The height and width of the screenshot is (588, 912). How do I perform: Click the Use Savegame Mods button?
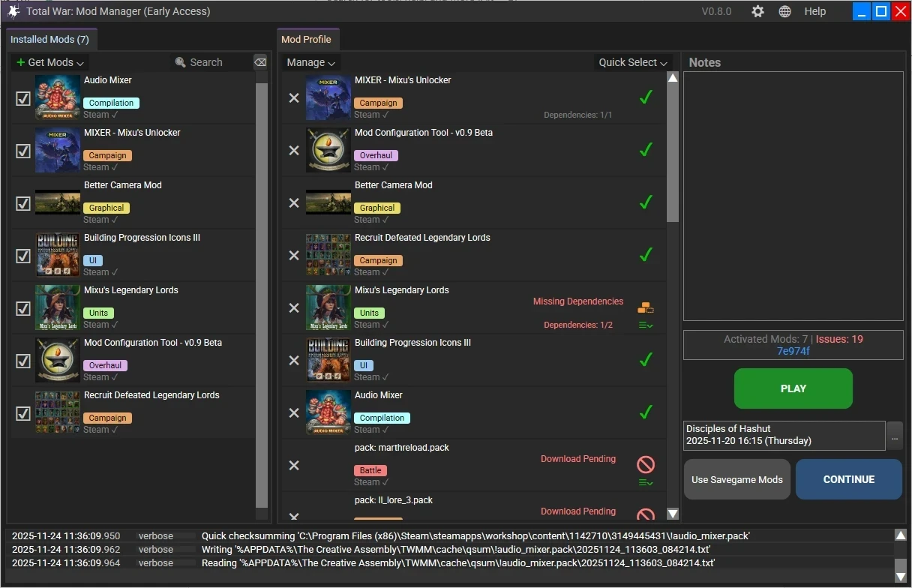(x=736, y=479)
